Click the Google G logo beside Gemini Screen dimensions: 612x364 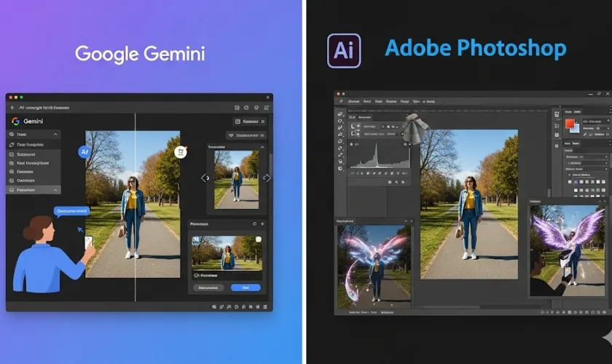tap(15, 122)
